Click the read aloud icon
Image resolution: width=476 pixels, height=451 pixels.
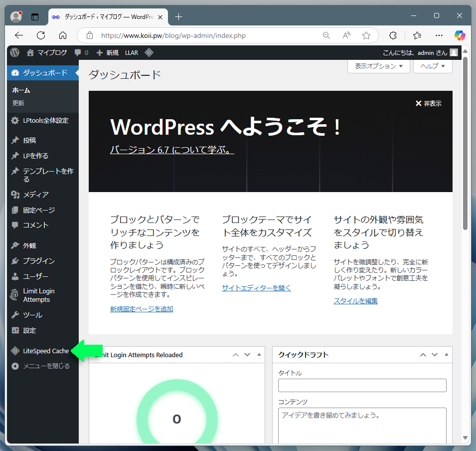(x=346, y=35)
